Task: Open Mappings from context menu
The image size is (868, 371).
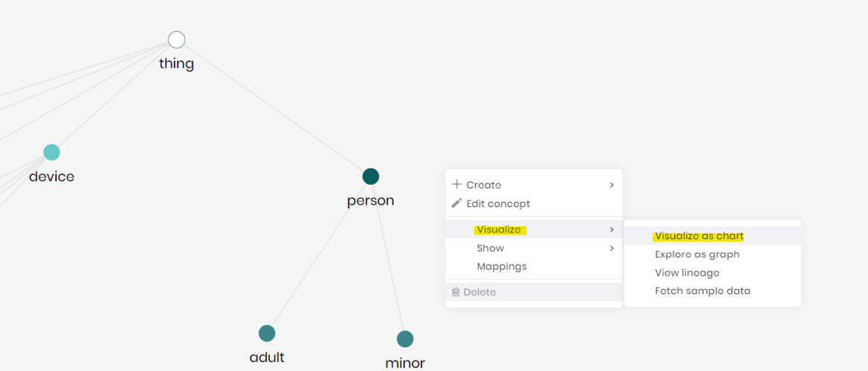Action: pyautogui.click(x=502, y=266)
